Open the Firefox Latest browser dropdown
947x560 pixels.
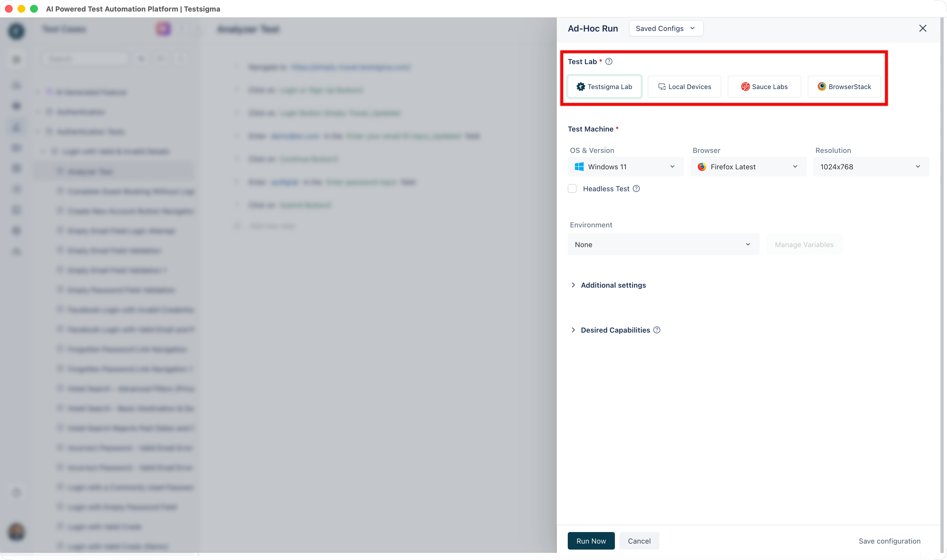748,167
